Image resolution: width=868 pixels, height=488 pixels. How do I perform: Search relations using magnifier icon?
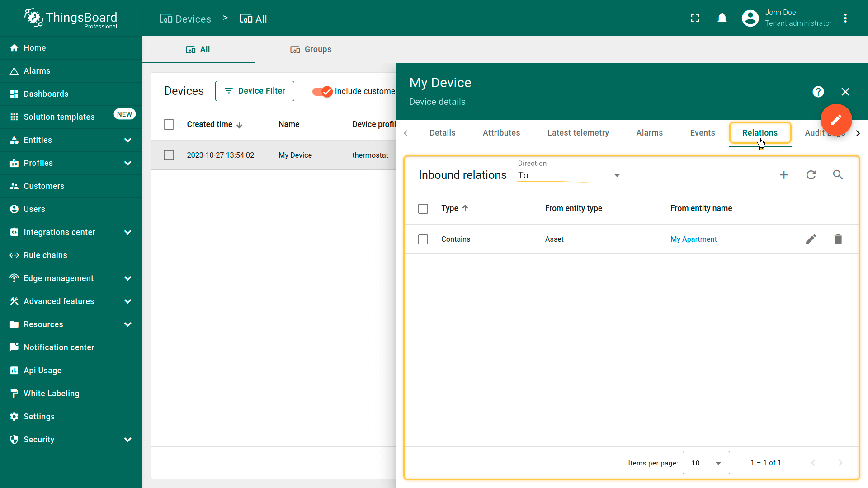pos(838,175)
